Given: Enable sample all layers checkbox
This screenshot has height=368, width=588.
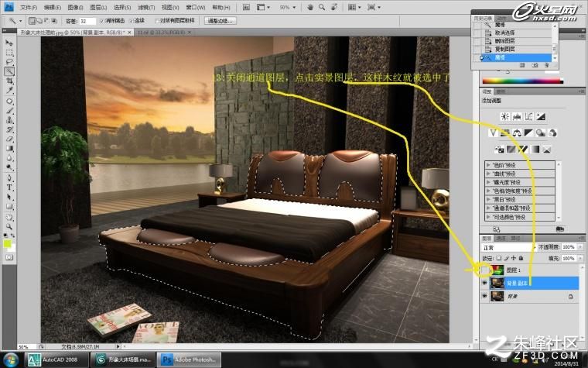Looking at the screenshot, I should [158, 21].
